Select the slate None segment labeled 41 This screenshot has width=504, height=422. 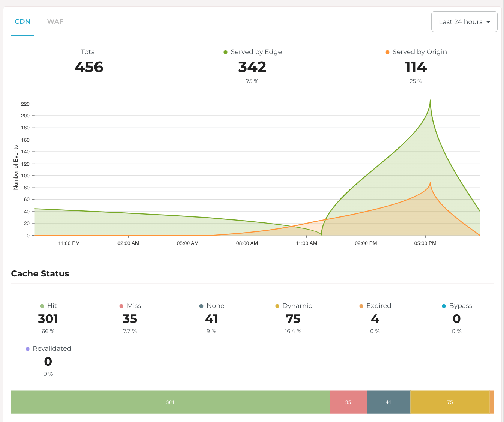click(x=388, y=402)
